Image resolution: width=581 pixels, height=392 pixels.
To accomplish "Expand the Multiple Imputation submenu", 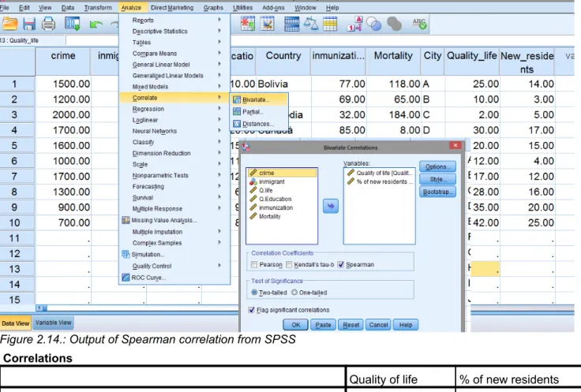I will 174,232.
